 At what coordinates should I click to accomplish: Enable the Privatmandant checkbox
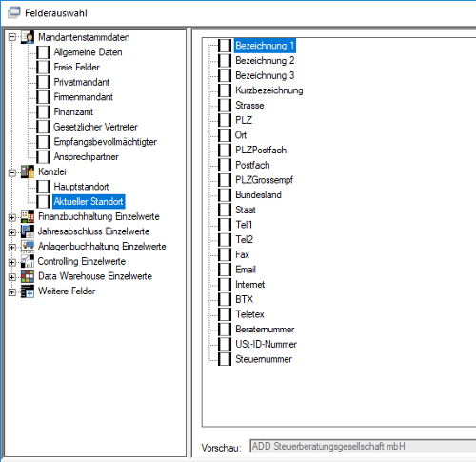tap(43, 82)
